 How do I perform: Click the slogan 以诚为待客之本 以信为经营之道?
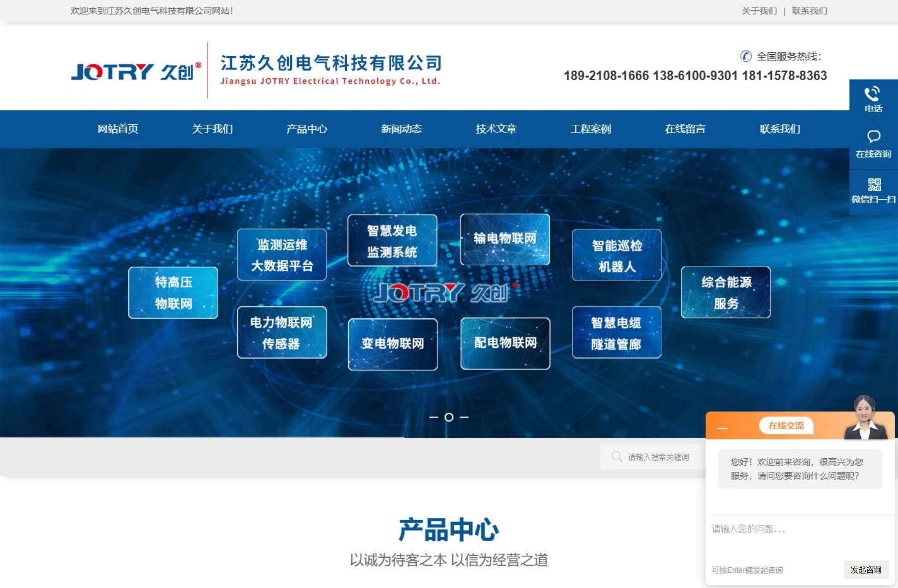[449, 560]
